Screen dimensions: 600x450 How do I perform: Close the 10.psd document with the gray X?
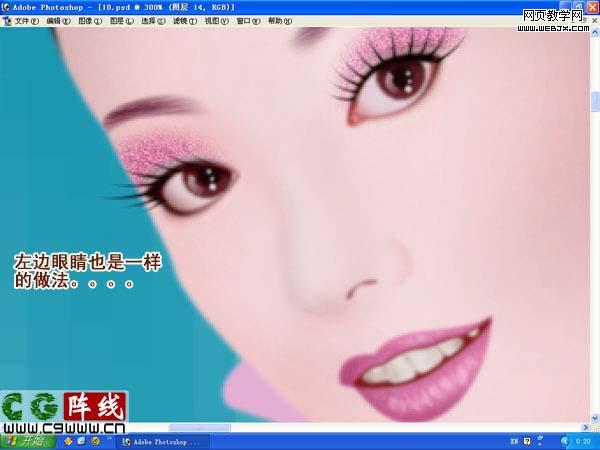[x=595, y=21]
